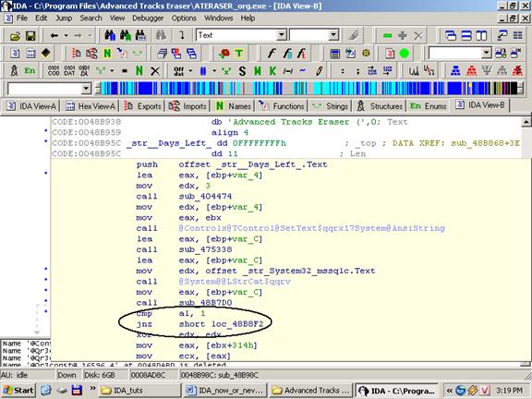Click the large green N rename icon
Image resolution: width=532 pixels, height=399 pixels.
(x=139, y=70)
